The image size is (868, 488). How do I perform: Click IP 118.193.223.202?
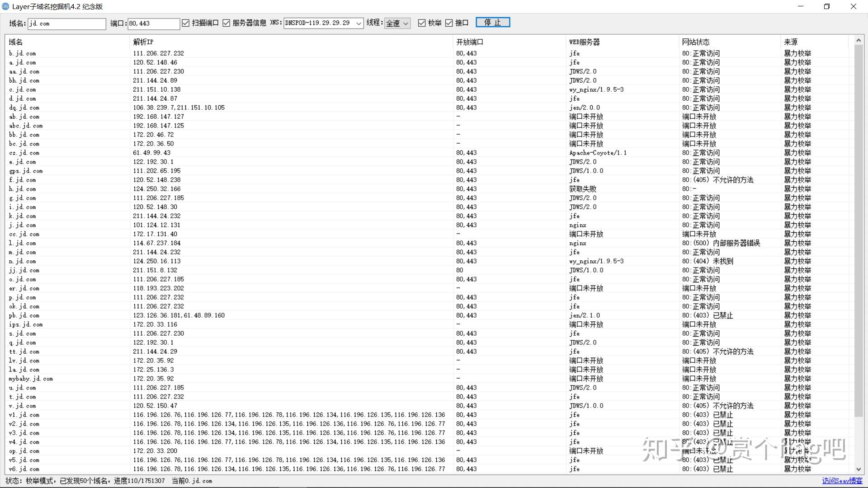[158, 288]
